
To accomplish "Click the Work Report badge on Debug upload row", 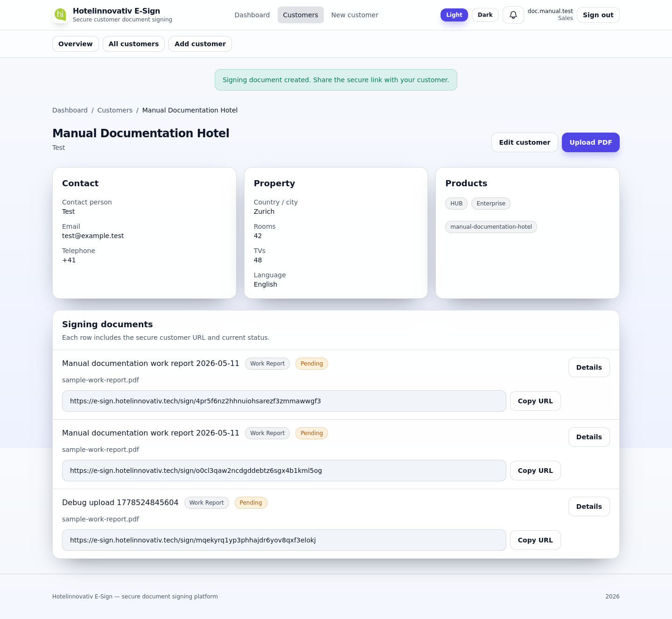I will [x=207, y=503].
